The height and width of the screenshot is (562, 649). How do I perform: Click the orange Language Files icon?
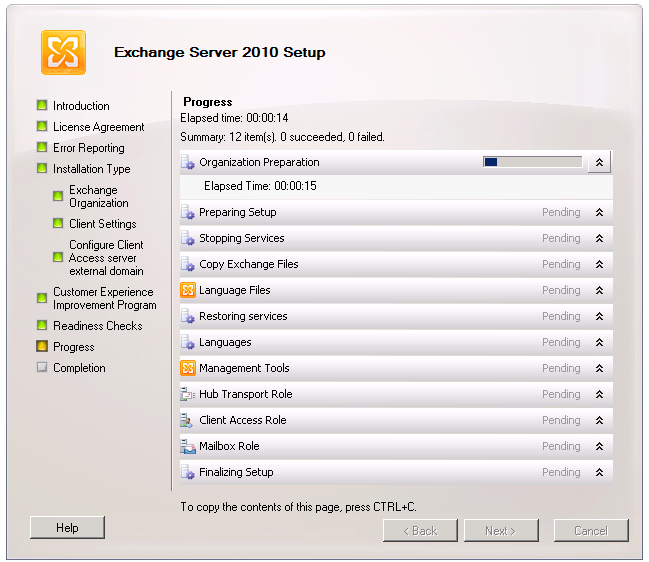tap(187, 290)
